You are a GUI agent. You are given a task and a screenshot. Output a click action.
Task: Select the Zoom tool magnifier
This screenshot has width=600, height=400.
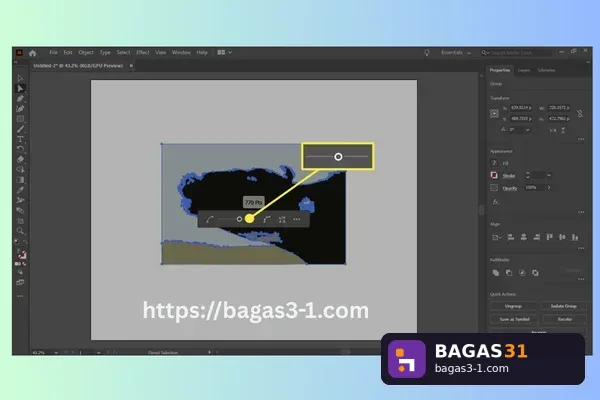click(x=20, y=231)
